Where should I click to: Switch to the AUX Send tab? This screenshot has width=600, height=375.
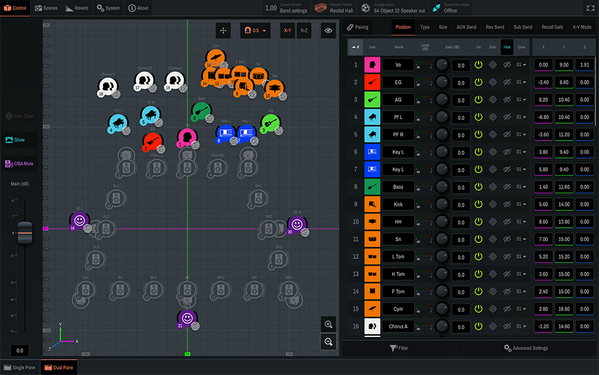pyautogui.click(x=466, y=27)
